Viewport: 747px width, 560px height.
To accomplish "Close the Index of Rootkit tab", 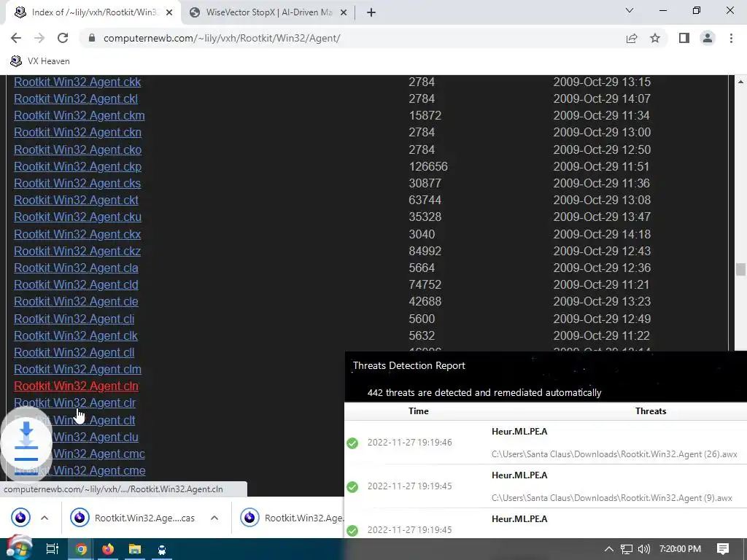I will pos(169,12).
